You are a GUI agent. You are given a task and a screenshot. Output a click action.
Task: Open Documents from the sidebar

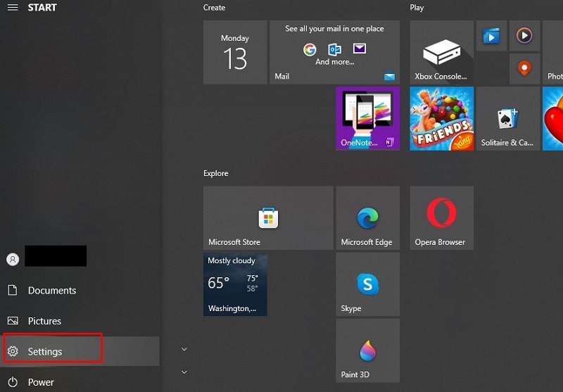click(80, 290)
